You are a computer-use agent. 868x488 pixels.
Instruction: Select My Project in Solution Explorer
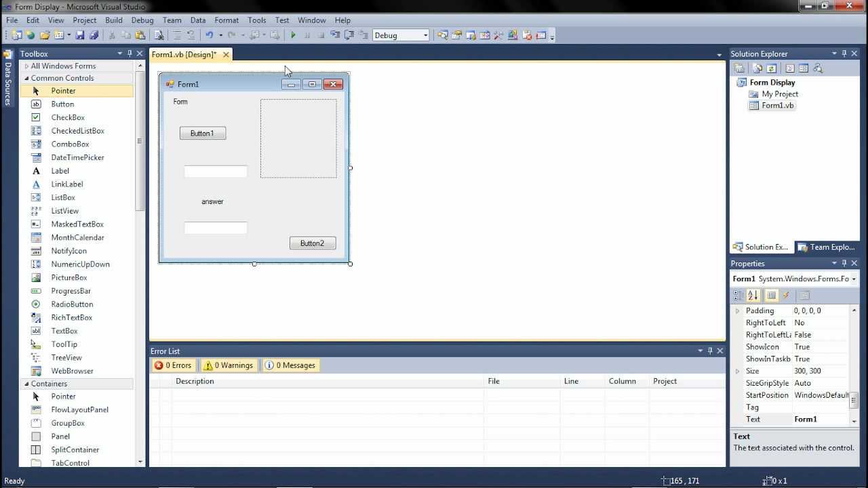click(x=780, y=94)
